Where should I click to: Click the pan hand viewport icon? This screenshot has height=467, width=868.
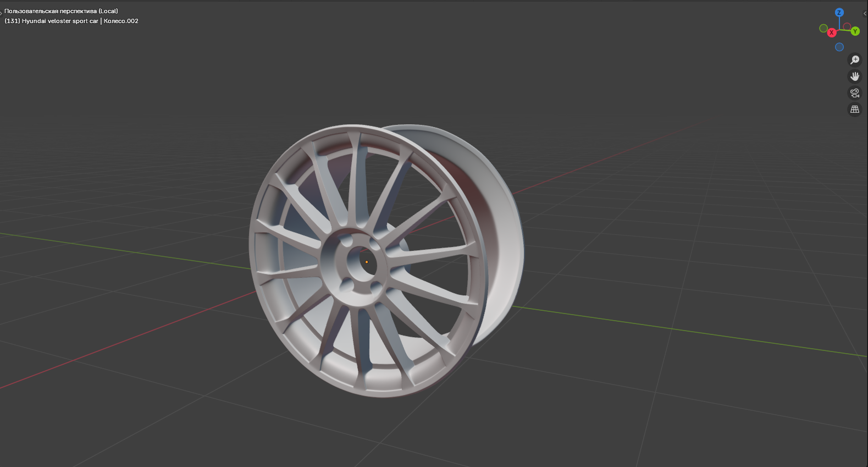pos(855,76)
